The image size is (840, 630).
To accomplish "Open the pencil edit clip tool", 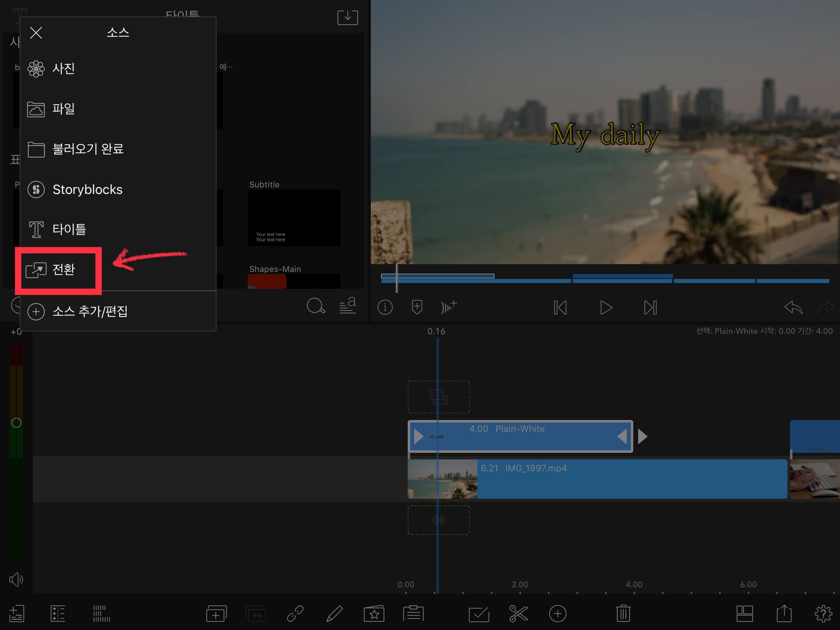I will [x=334, y=614].
